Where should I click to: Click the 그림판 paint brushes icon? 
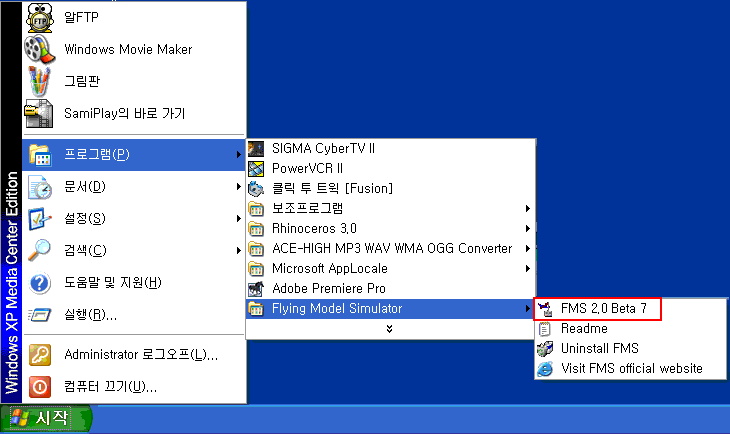(x=40, y=81)
